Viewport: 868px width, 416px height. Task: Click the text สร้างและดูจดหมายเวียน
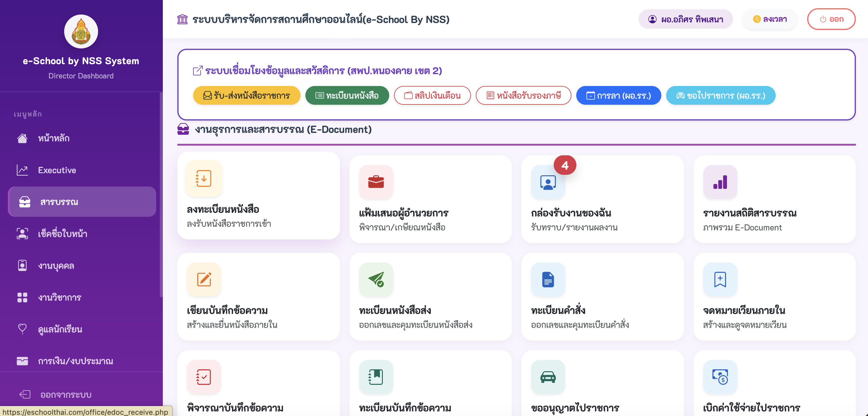pyautogui.click(x=745, y=325)
